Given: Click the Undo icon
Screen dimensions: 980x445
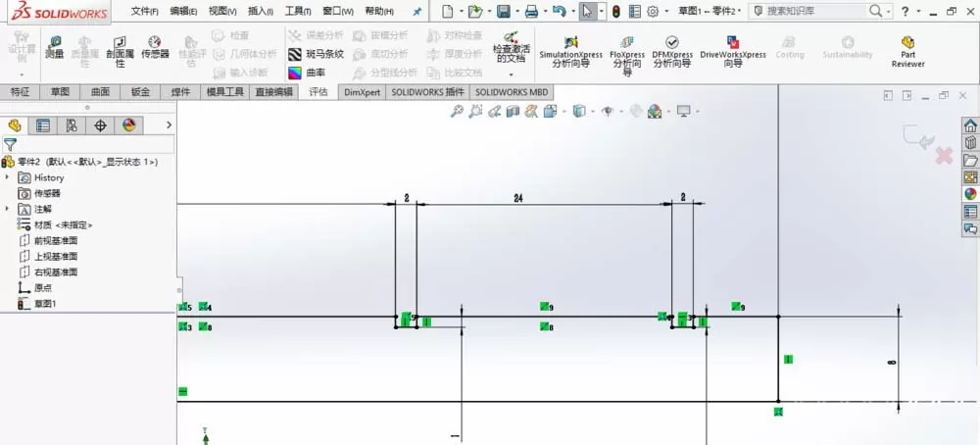Looking at the screenshot, I should [x=560, y=11].
